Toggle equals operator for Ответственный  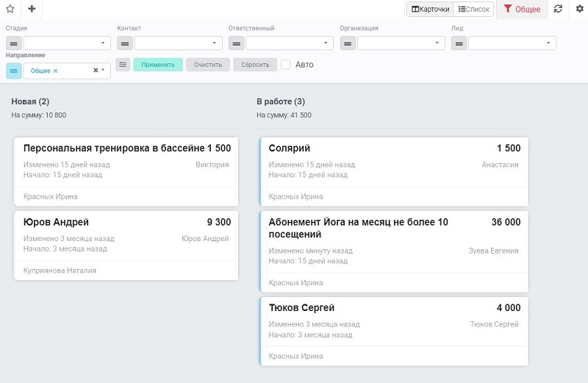[236, 43]
